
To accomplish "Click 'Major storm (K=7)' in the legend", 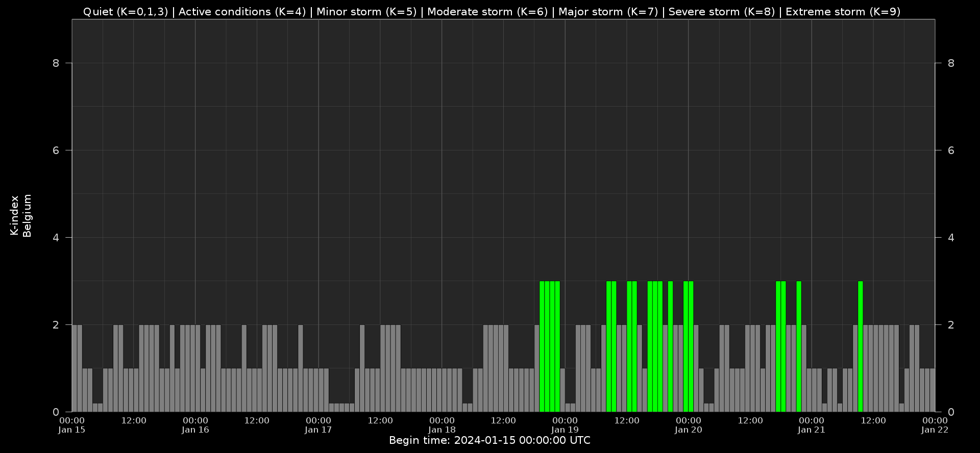I will [x=608, y=12].
